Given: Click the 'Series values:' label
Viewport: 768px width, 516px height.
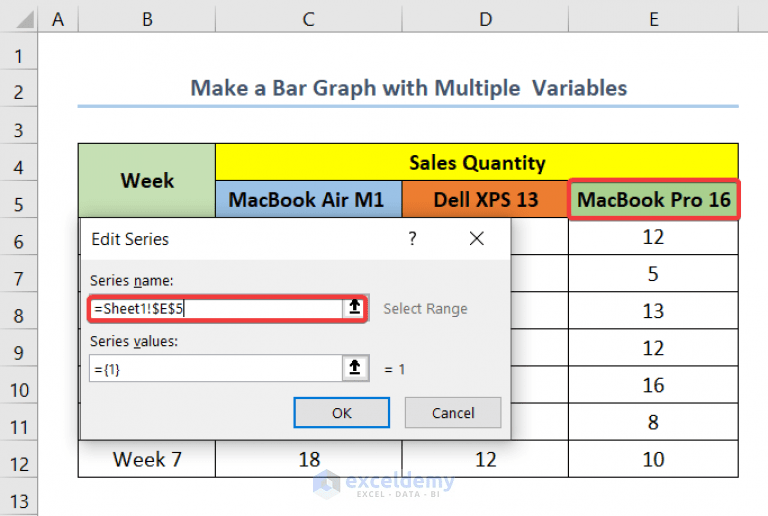Looking at the screenshot, I should coord(134,341).
